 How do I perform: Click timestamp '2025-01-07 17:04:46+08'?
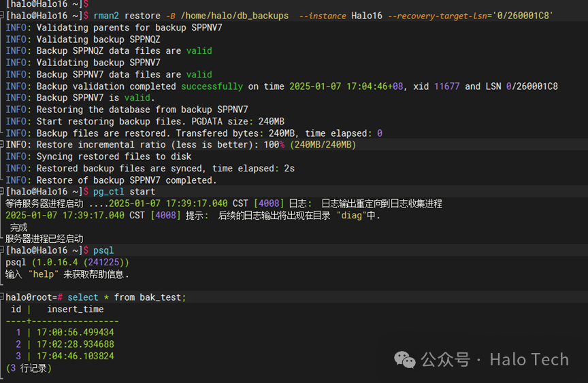click(346, 86)
